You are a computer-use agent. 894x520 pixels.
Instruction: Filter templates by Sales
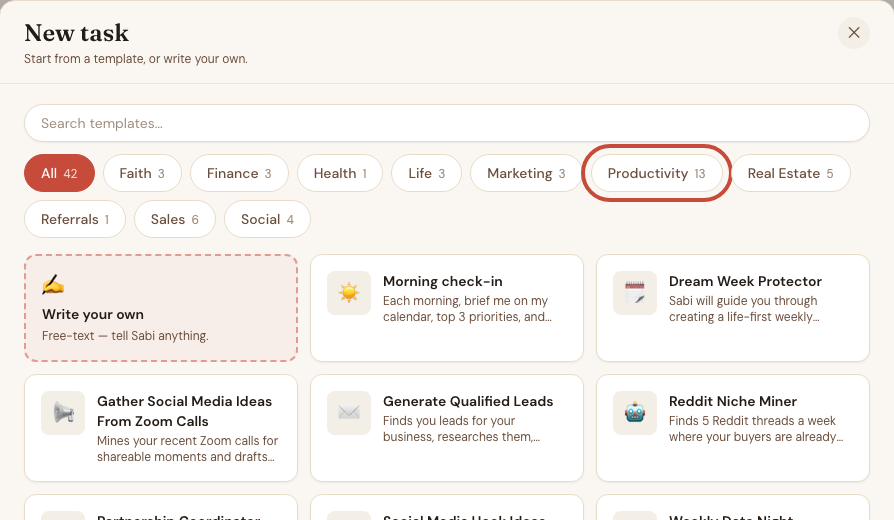[174, 219]
